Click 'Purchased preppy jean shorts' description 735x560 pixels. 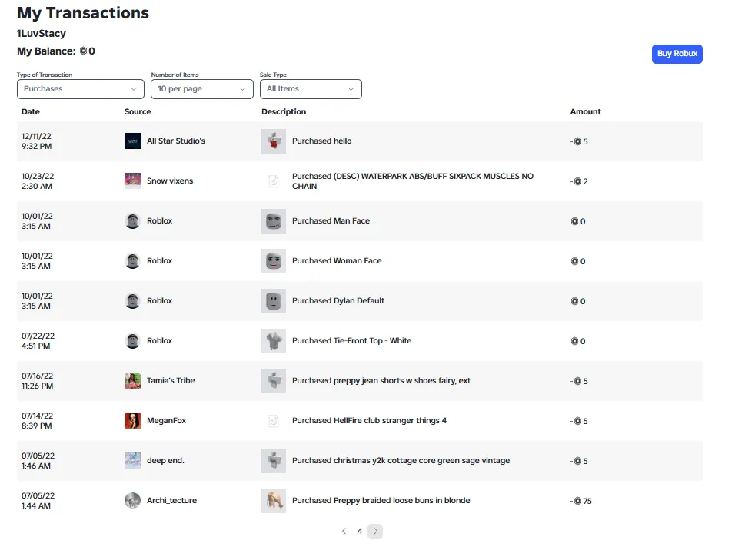click(x=381, y=381)
